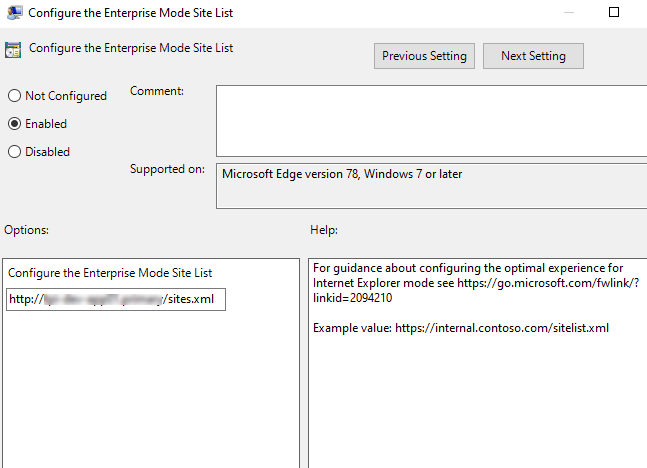Click the go.microsoft.com fwlink help URL
The width and height of the screenshot is (647, 468).
[x=548, y=283]
